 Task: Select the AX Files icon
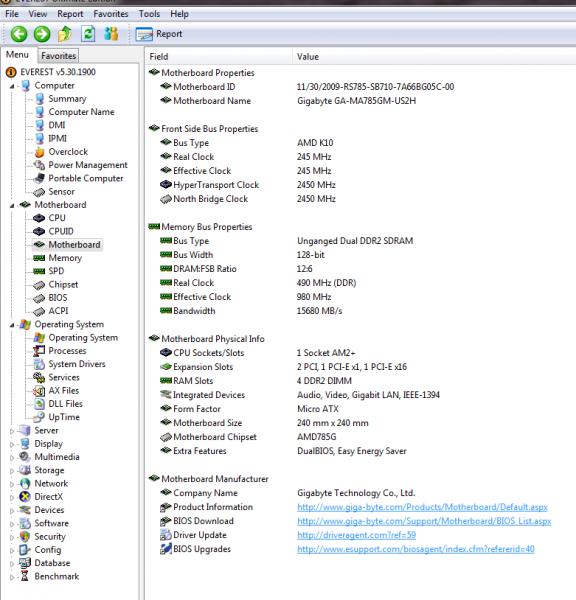[x=39, y=391]
